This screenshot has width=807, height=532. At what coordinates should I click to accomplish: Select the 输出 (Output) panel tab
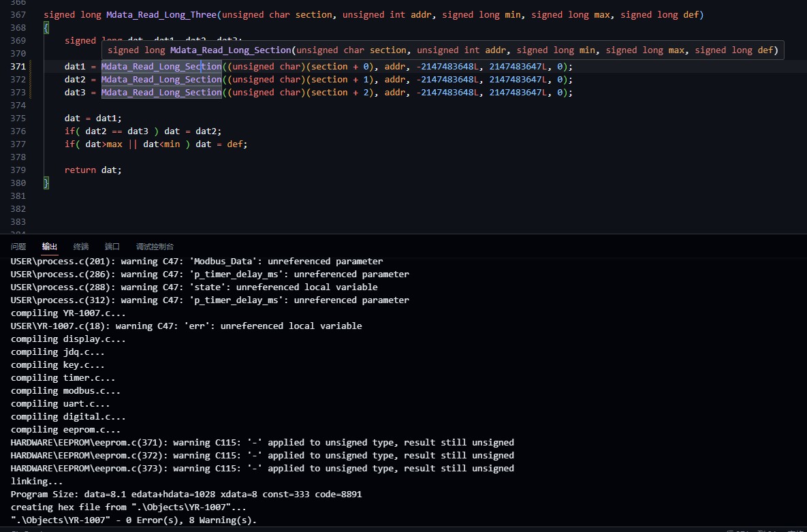pos(50,247)
